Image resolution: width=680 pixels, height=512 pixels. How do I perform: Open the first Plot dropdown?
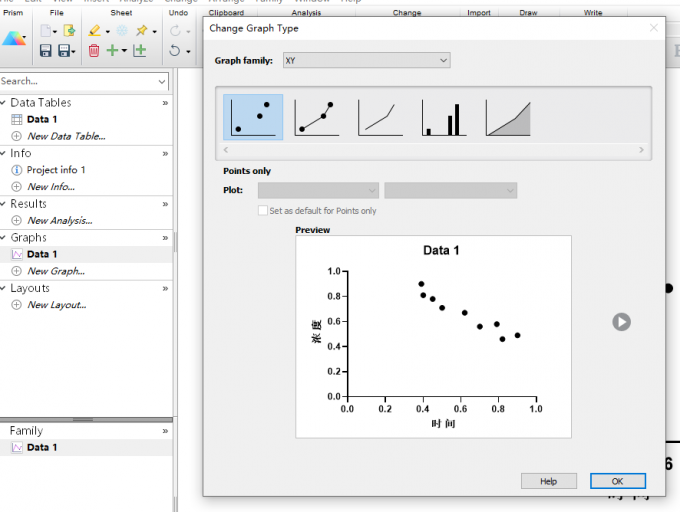(318, 190)
